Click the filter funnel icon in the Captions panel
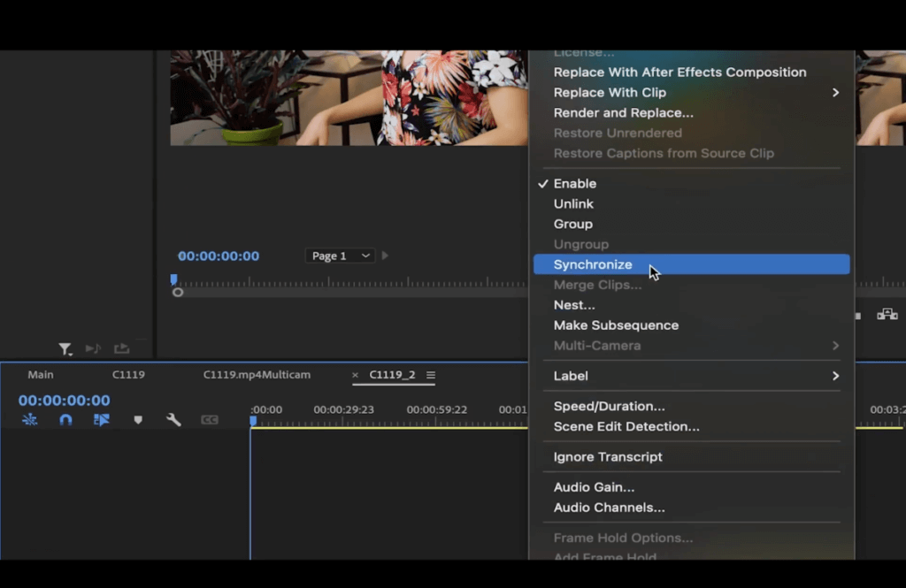Viewport: 906px width, 588px height. (65, 348)
